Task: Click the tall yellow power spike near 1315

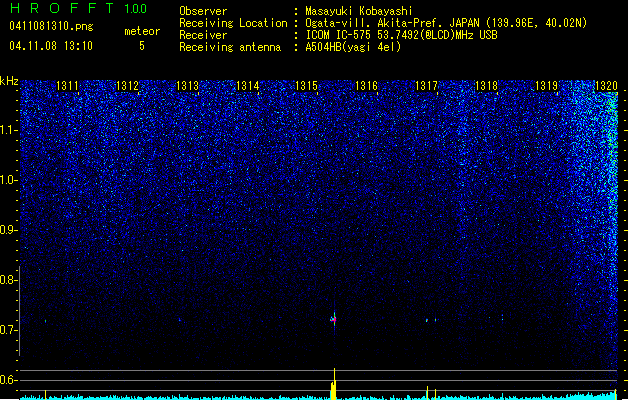Action: (334, 384)
